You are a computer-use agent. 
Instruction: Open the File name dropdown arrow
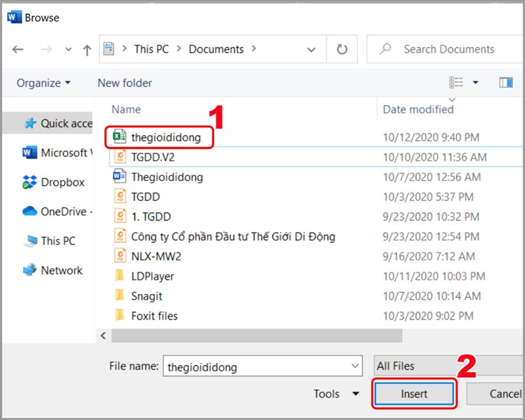tap(355, 366)
